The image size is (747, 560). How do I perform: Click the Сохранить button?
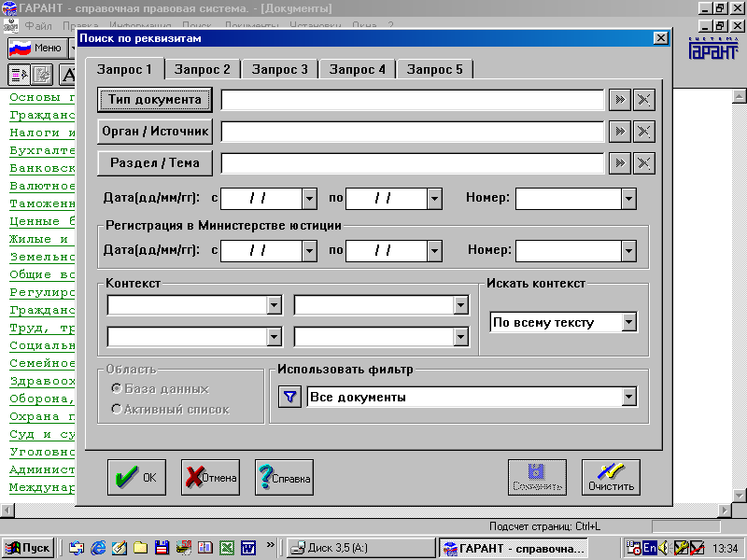pos(538,477)
